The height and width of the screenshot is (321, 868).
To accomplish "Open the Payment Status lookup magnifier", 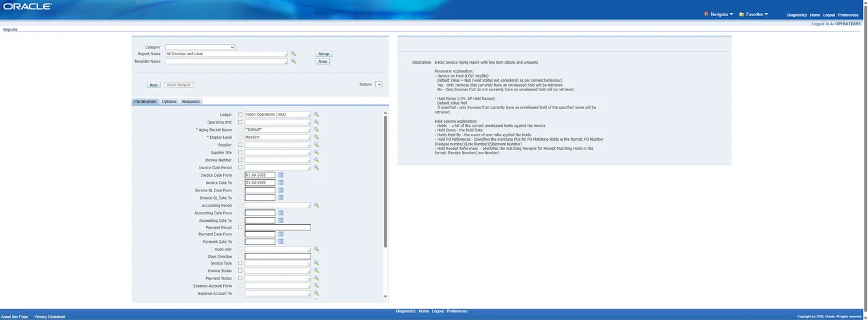I will coord(316,278).
